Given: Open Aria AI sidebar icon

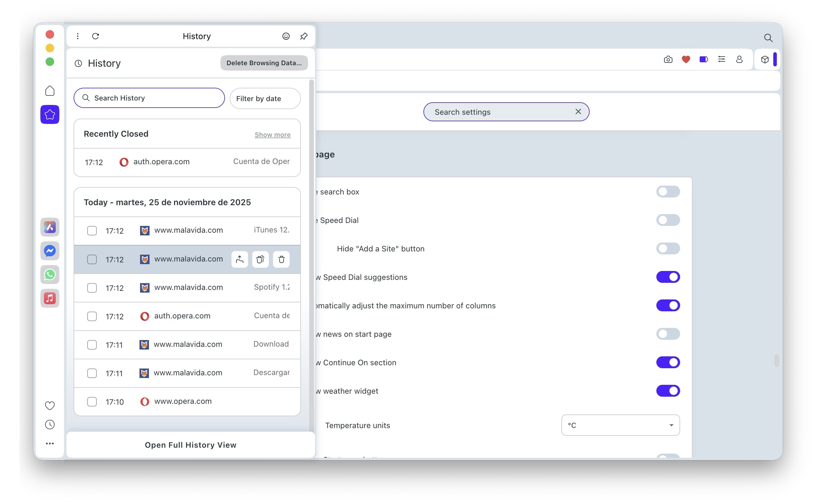Looking at the screenshot, I should coord(50,227).
